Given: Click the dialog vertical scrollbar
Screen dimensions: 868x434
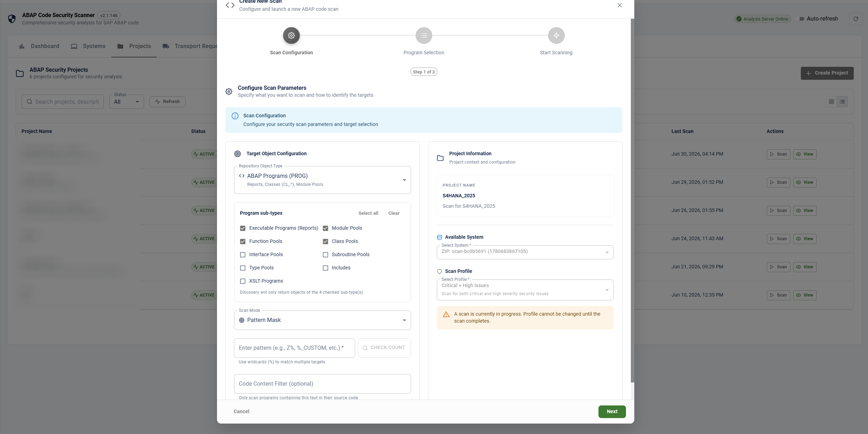Looking at the screenshot, I should (632, 200).
